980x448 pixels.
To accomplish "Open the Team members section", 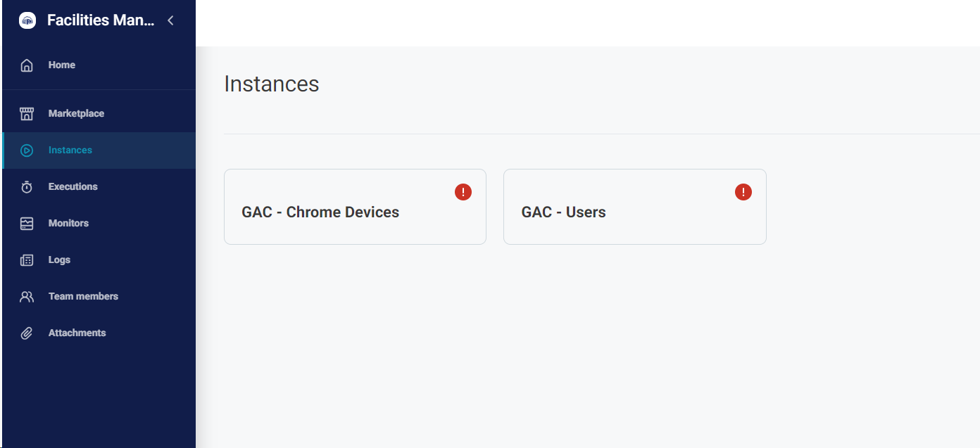I will (x=82, y=296).
